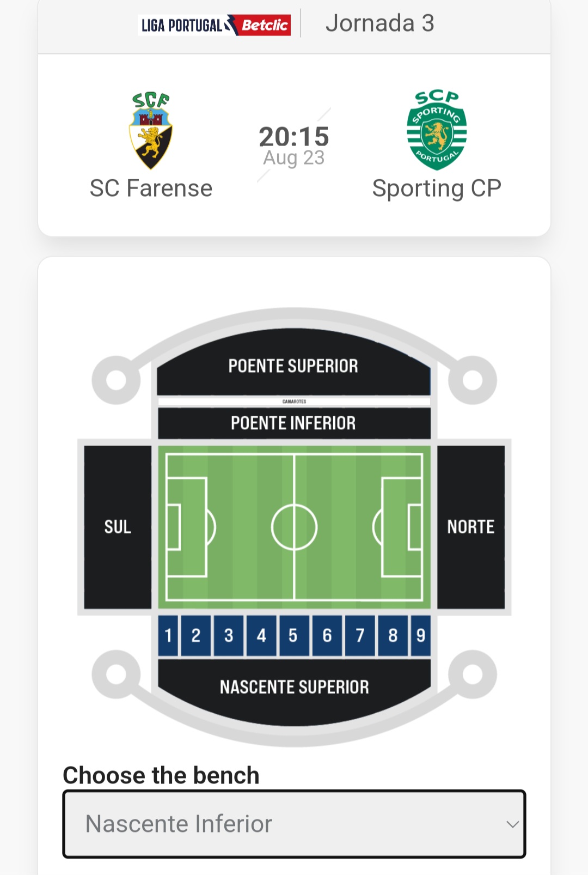Select the Nascente Superior stand
The height and width of the screenshot is (875, 588).
[294, 690]
